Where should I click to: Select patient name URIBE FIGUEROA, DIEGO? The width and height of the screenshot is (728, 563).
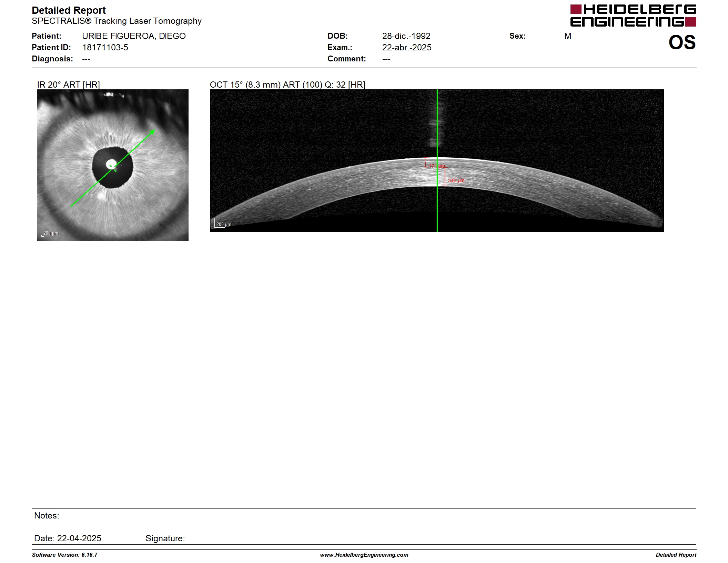[134, 36]
